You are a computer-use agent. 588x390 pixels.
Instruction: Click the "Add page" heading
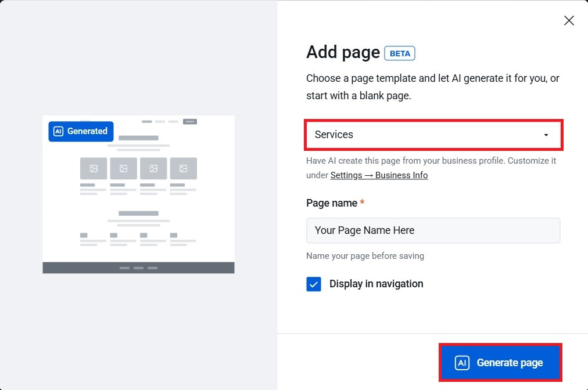(x=343, y=52)
